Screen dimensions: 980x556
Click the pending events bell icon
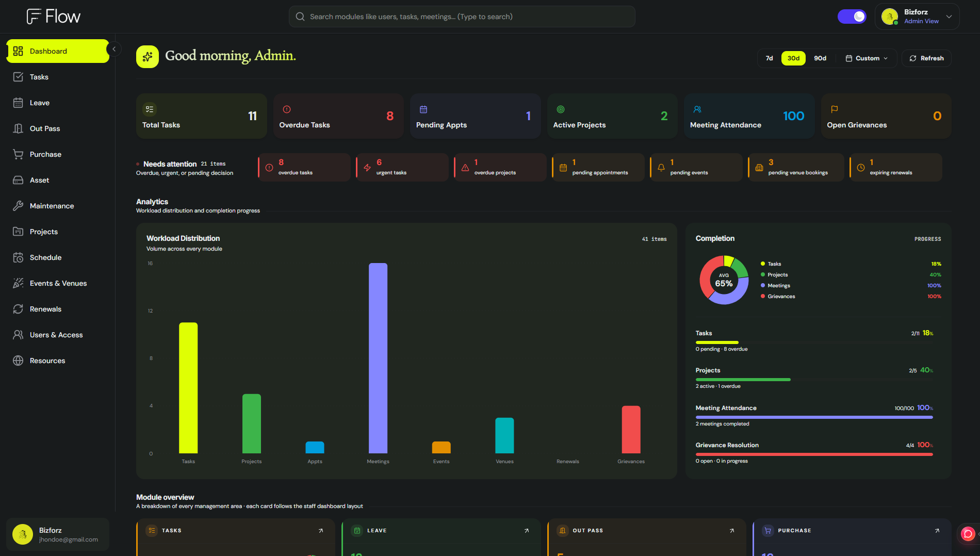pyautogui.click(x=661, y=168)
